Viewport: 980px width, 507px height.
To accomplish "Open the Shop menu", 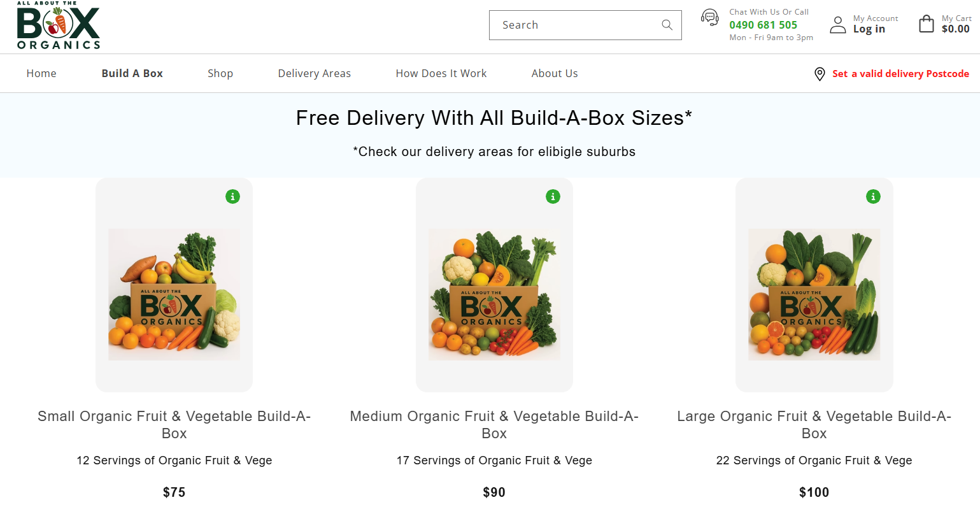I will pyautogui.click(x=220, y=73).
